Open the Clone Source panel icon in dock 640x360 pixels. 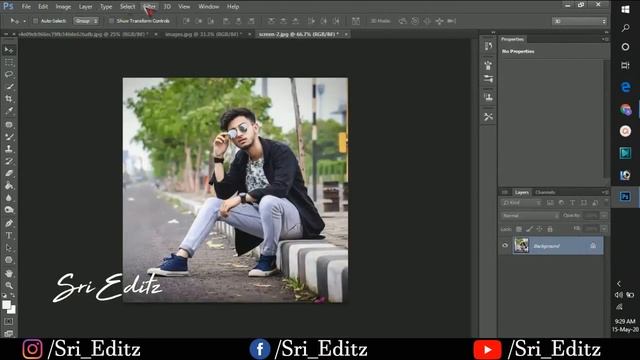tap(488, 98)
